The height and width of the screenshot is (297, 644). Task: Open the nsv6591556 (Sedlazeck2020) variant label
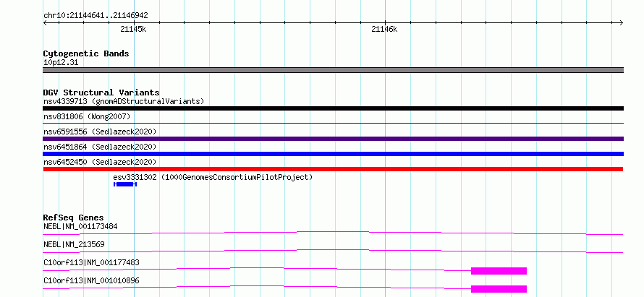point(100,132)
